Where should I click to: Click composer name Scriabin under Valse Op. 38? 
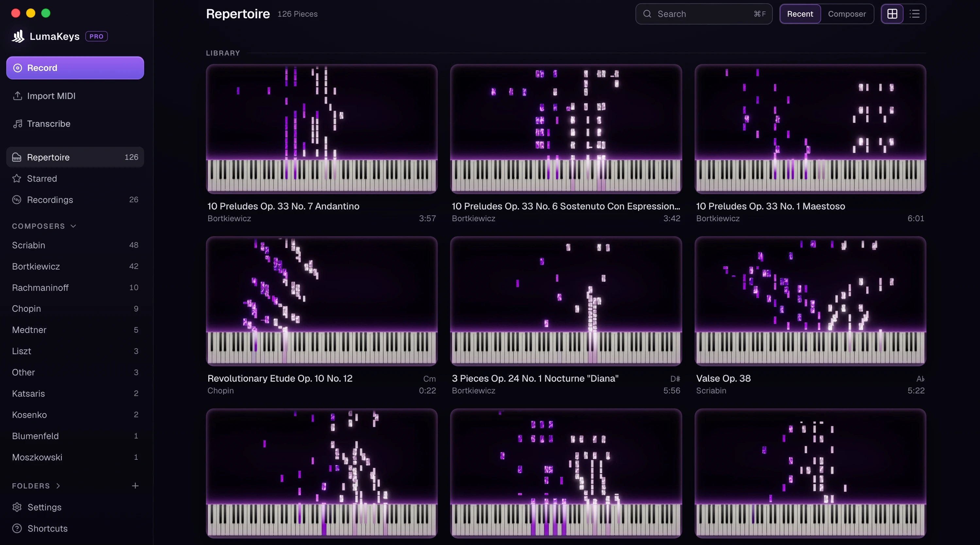coord(711,390)
